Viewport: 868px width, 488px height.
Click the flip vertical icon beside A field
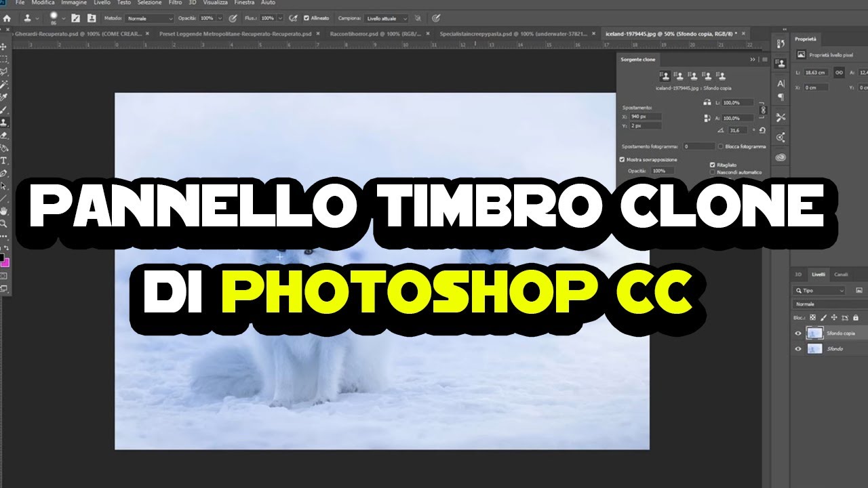coord(707,118)
